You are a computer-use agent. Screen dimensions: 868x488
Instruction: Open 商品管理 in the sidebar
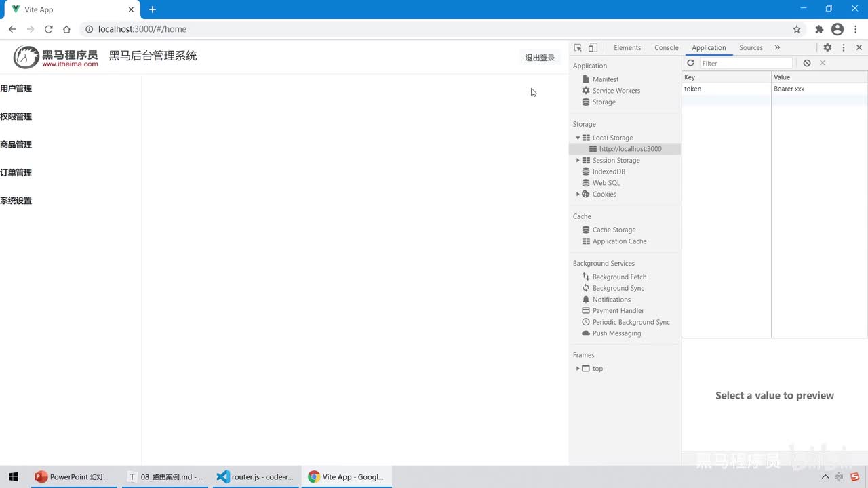16,144
